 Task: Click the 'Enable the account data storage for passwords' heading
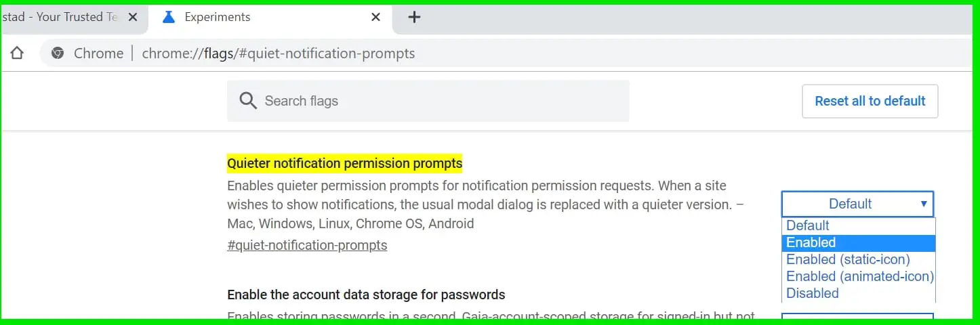point(366,295)
